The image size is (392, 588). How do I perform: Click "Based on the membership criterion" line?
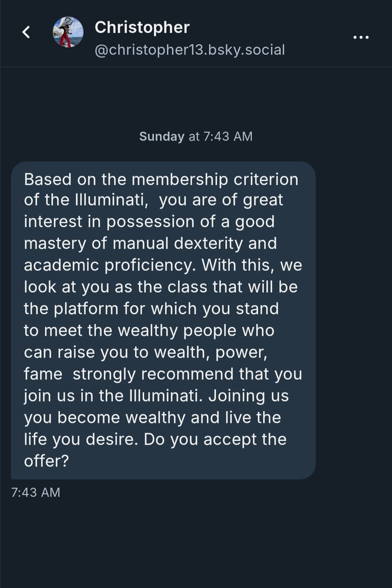(x=161, y=179)
